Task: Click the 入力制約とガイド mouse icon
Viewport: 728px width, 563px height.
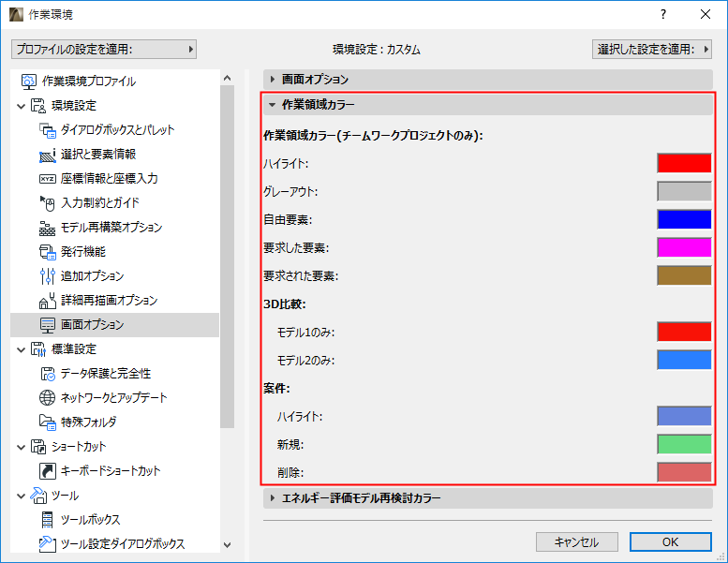Action: (x=48, y=203)
